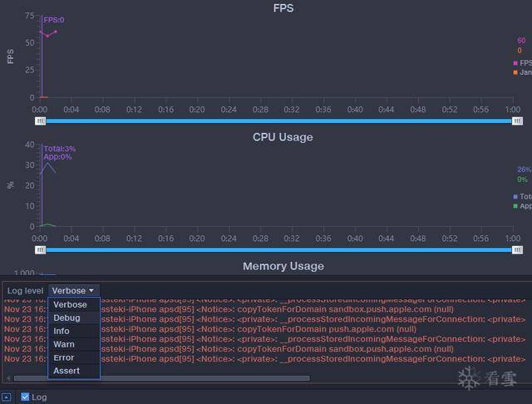532x404 pixels.
Task: Select Error log level option
Action: [64, 357]
